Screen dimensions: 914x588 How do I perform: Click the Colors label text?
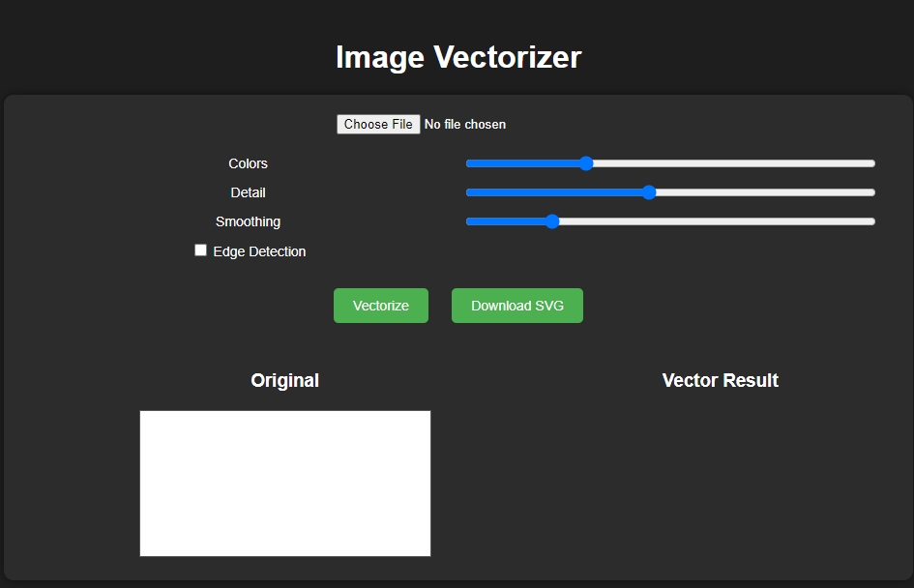[249, 163]
